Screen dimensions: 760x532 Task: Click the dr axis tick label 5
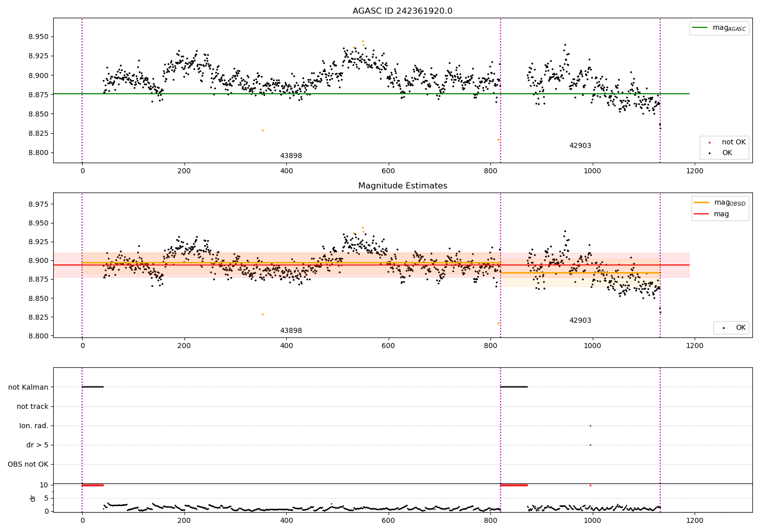(x=46, y=498)
